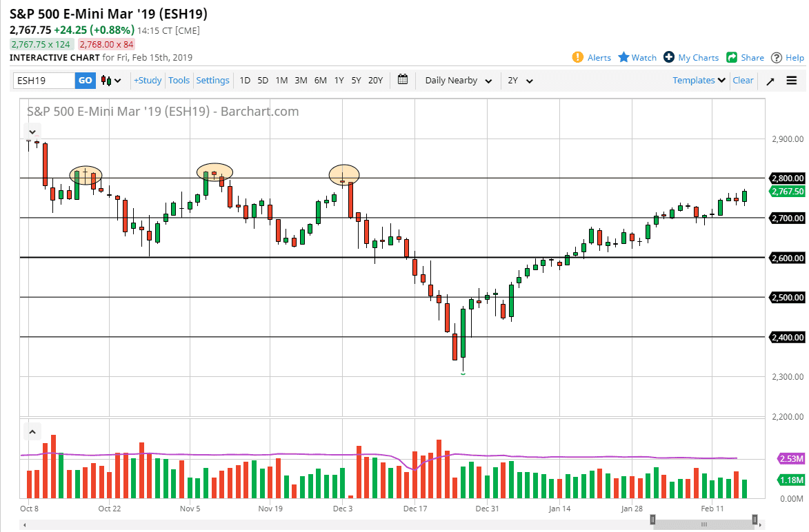This screenshot has height=532, width=809.
Task: Click the calendar icon beside 20Y
Action: pos(403,80)
